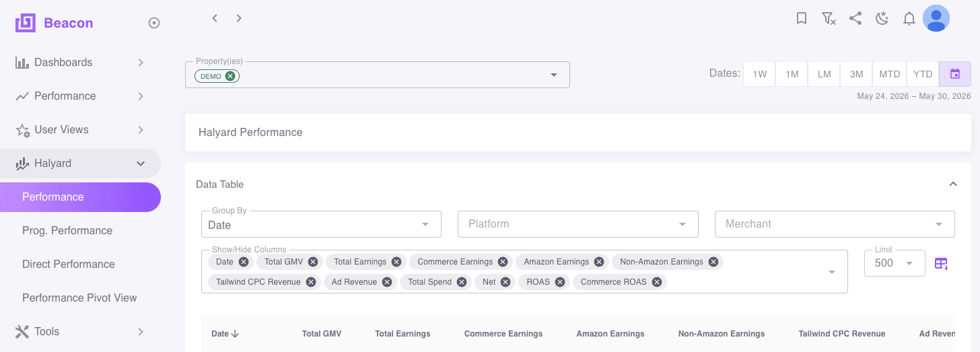Image resolution: width=980 pixels, height=352 pixels.
Task: Remove the Amazon Earnings column chip
Action: (x=599, y=262)
